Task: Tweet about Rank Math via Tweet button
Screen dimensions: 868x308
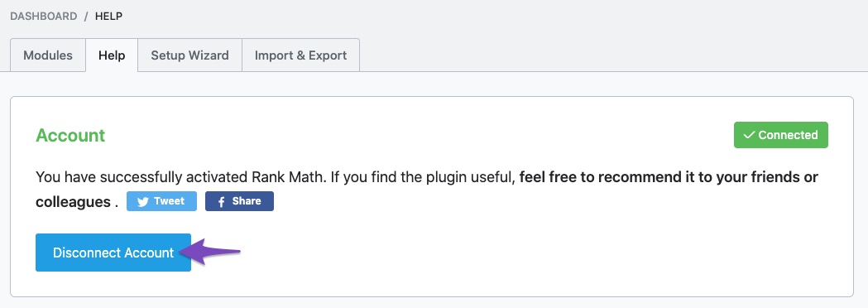Action: pos(161,202)
